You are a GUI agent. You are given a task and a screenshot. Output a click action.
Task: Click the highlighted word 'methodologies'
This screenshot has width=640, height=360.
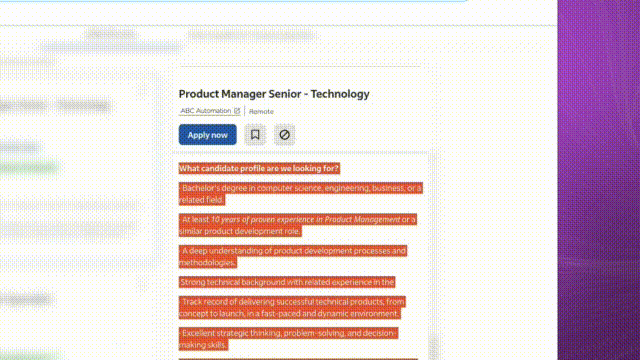(208, 263)
